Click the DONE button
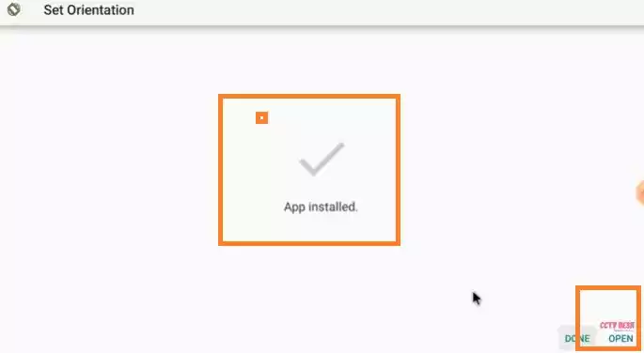 pyautogui.click(x=577, y=338)
